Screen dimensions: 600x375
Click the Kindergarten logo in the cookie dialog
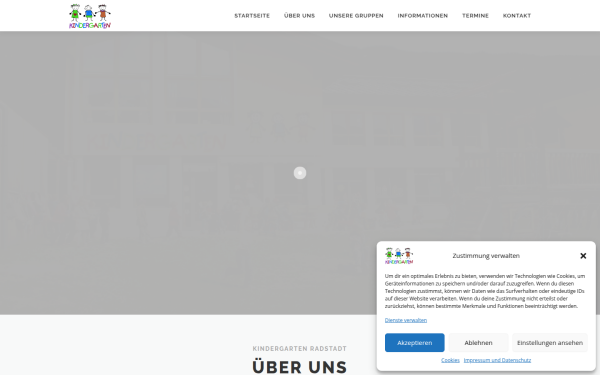point(399,256)
